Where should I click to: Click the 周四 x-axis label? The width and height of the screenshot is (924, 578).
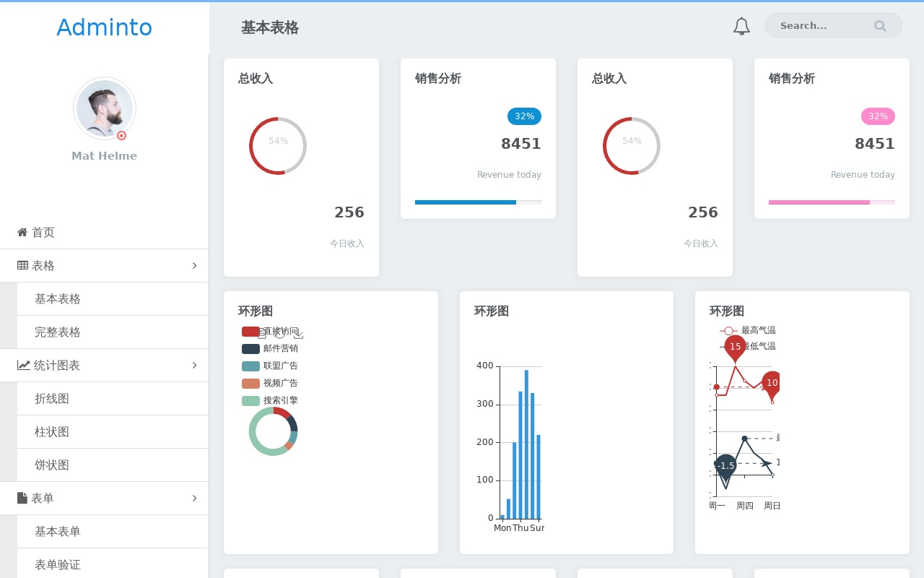745,506
